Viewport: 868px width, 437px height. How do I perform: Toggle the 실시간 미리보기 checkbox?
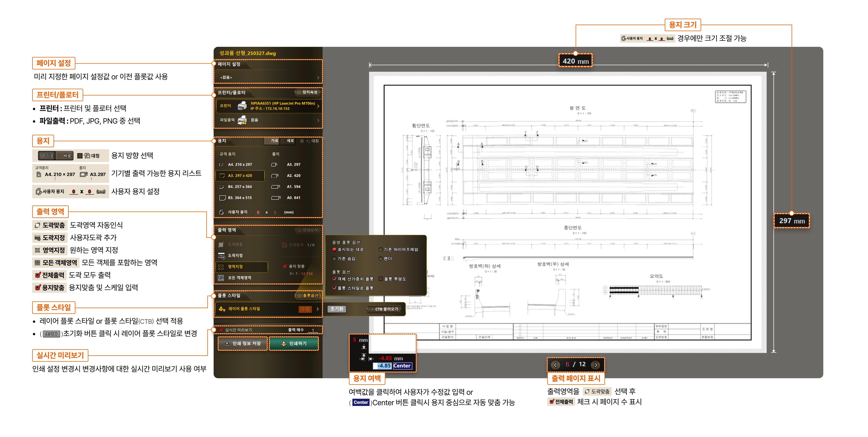[221, 330]
